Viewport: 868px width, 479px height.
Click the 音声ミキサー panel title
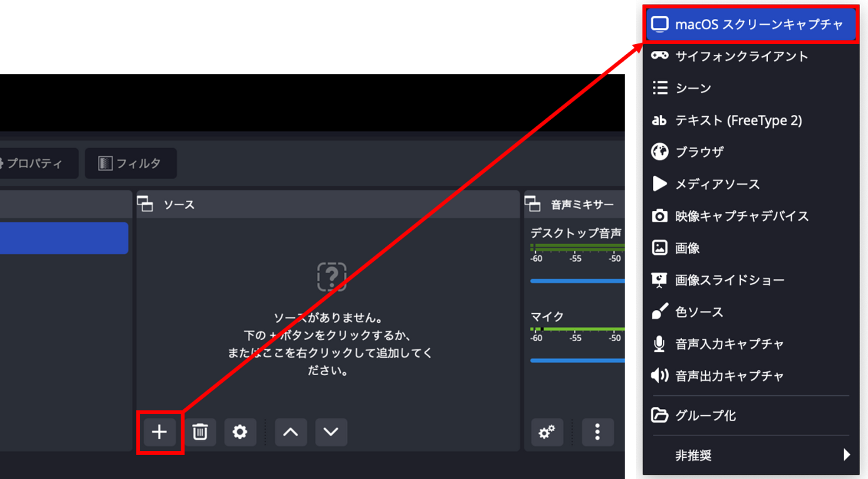tap(582, 204)
